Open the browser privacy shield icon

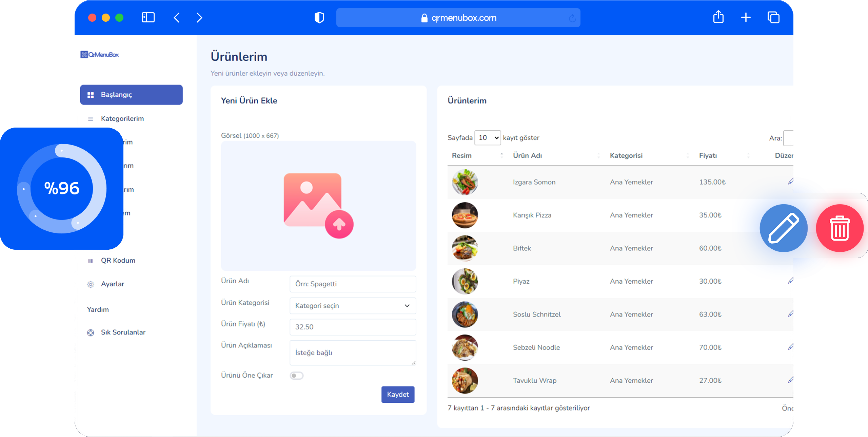point(319,18)
